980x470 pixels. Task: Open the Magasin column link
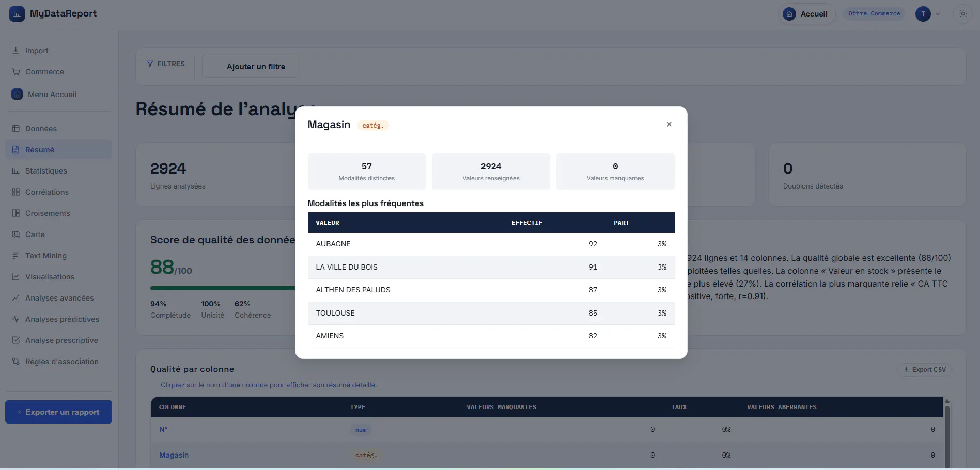click(174, 455)
